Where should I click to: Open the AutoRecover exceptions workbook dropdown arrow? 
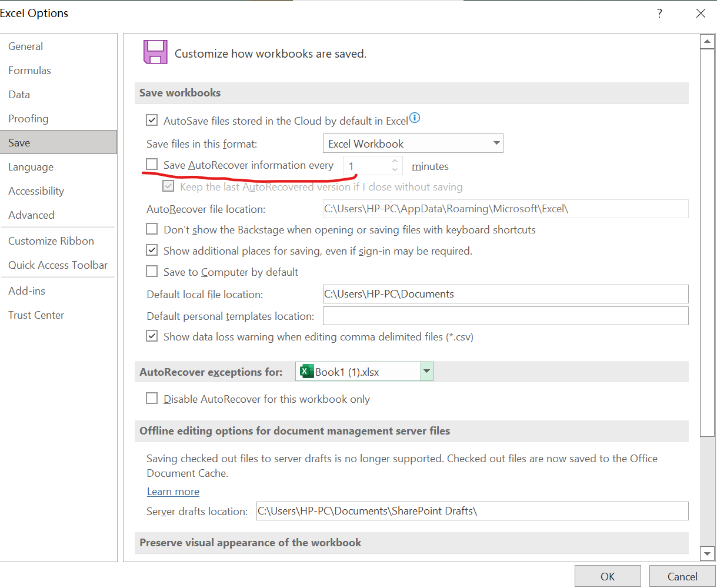pyautogui.click(x=427, y=372)
